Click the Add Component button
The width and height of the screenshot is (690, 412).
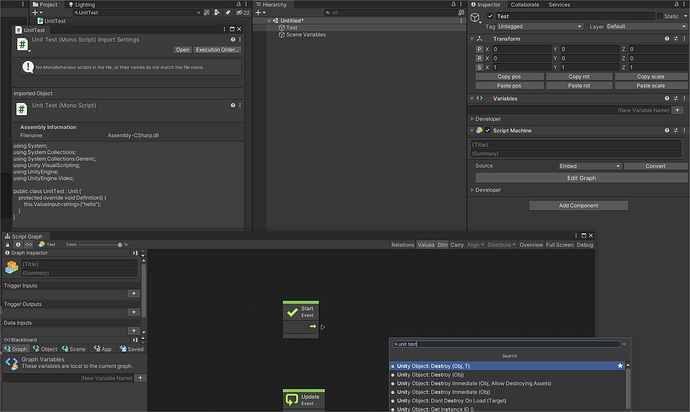coord(577,205)
